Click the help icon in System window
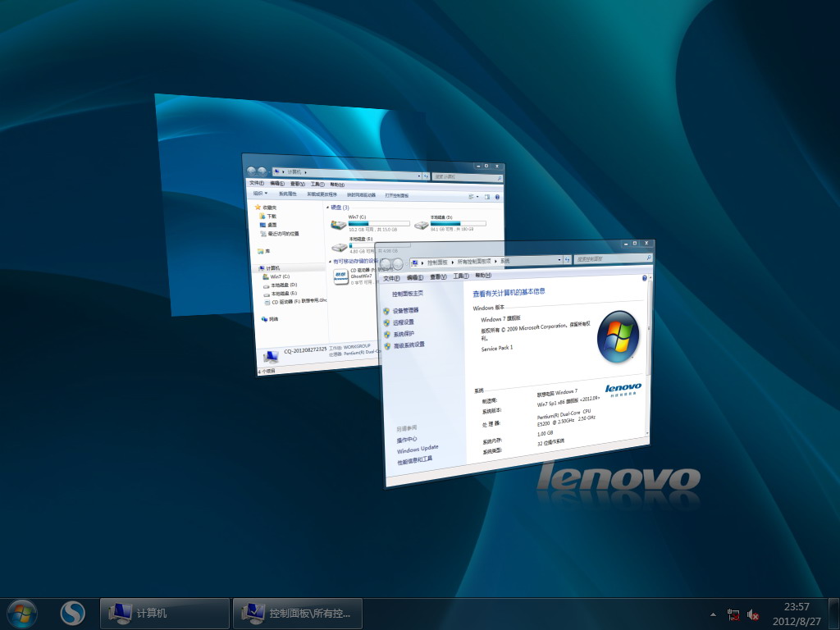 [645, 278]
